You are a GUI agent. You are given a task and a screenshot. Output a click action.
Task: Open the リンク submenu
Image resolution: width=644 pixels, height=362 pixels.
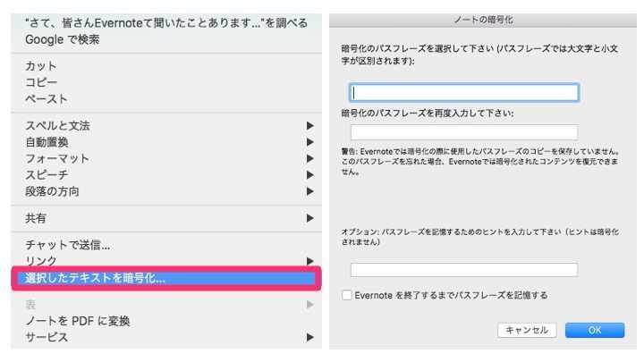point(41,261)
